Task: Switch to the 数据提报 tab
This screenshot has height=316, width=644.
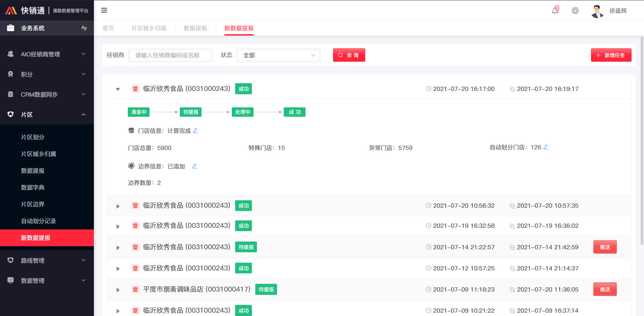Action: [195, 28]
